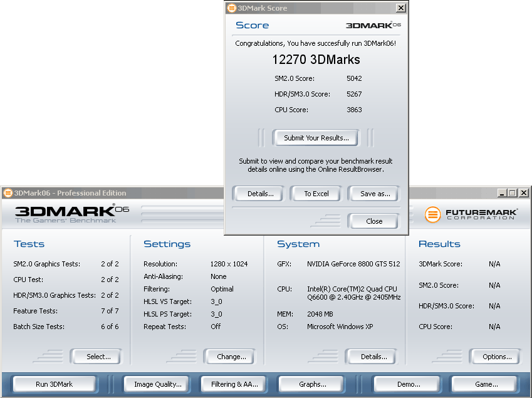Open Details in the Score dialog
Screen dimensions: 532x398
(260, 194)
